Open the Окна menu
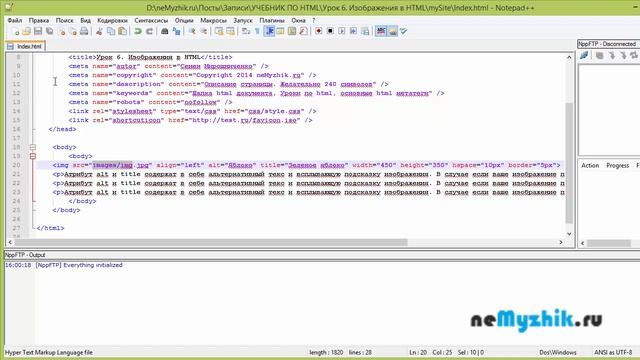The height and width of the screenshot is (360, 640). 298,20
